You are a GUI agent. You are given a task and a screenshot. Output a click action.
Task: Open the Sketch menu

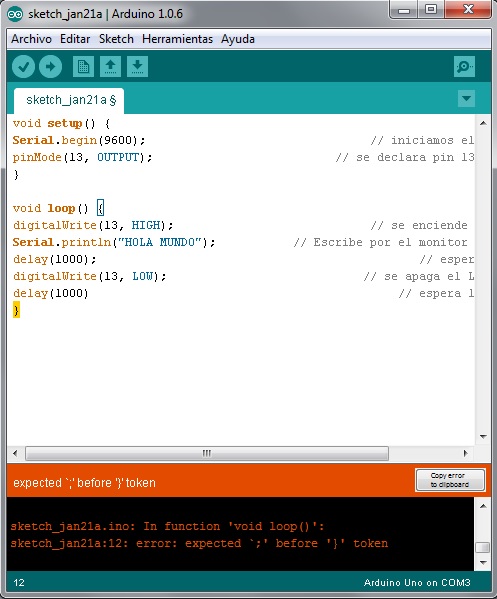tap(116, 39)
